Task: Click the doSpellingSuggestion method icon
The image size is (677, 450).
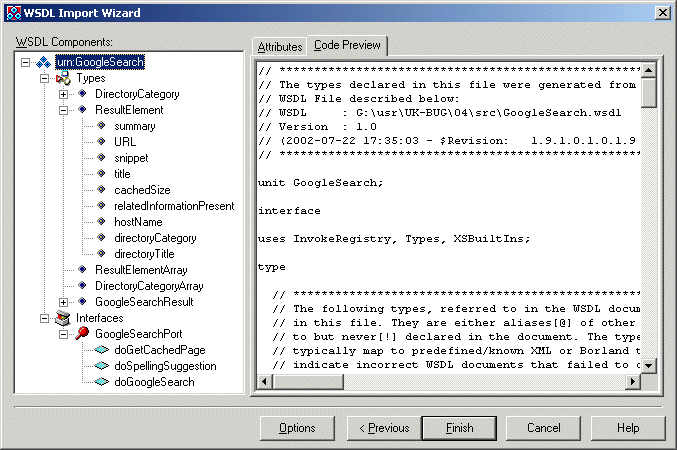Action: click(x=101, y=366)
